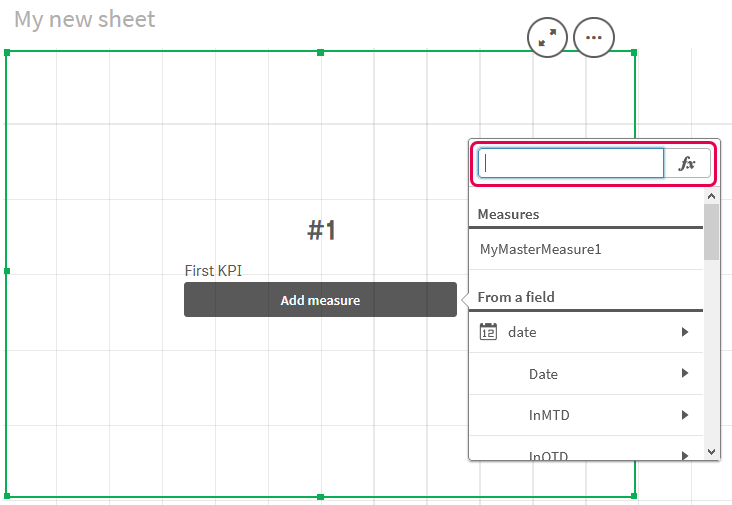Click the field list scrollbar thumb
This screenshot has width=732, height=505.
pos(711,232)
